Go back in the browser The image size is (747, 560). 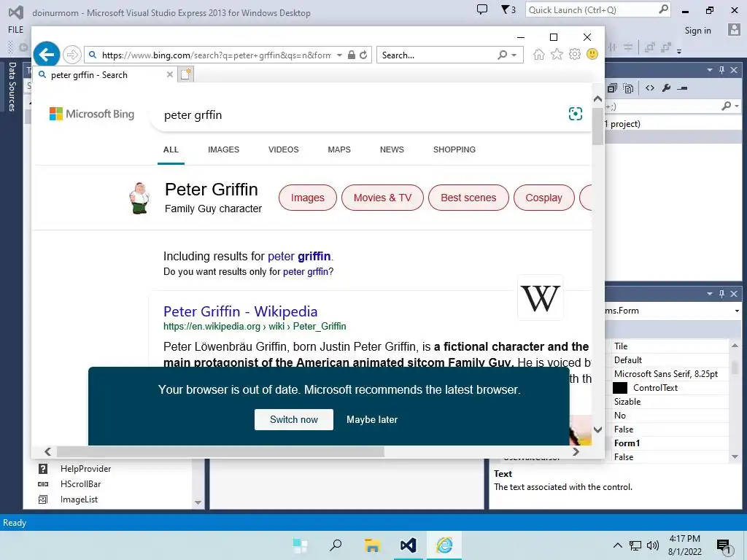(47, 55)
